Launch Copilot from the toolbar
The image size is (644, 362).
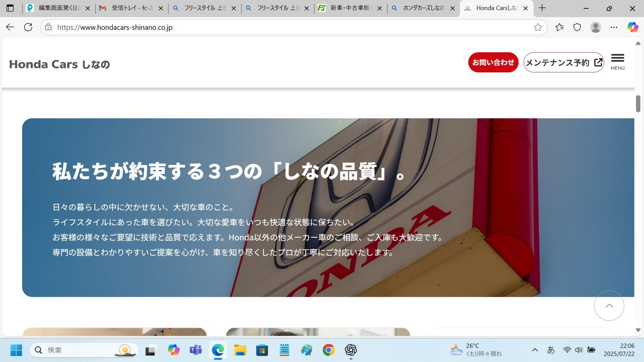[x=633, y=27]
